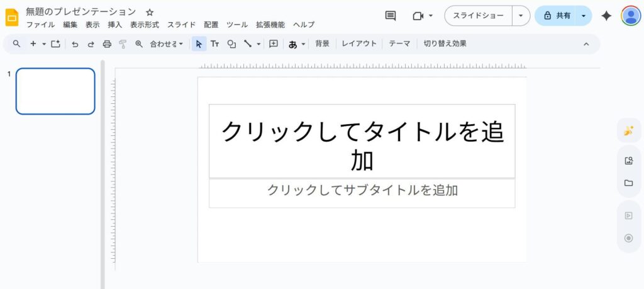Image resolution: width=644 pixels, height=289 pixels.
Task: Open the comment history icon
Action: coord(390,16)
